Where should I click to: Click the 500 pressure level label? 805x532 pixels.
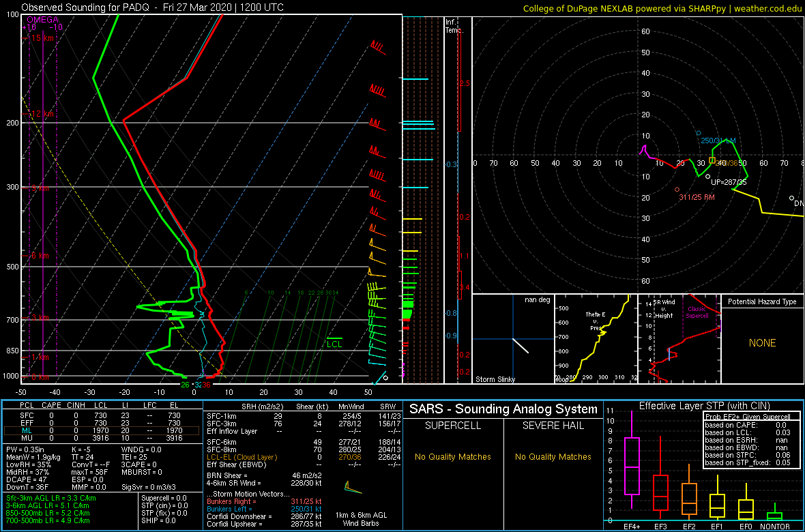pyautogui.click(x=12, y=267)
